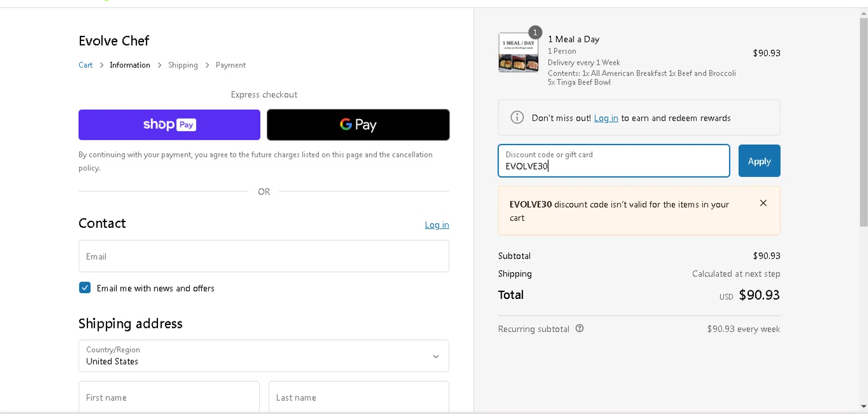The image size is (868, 414).
Task: Click the info icon beside Don't miss out
Action: 517,117
